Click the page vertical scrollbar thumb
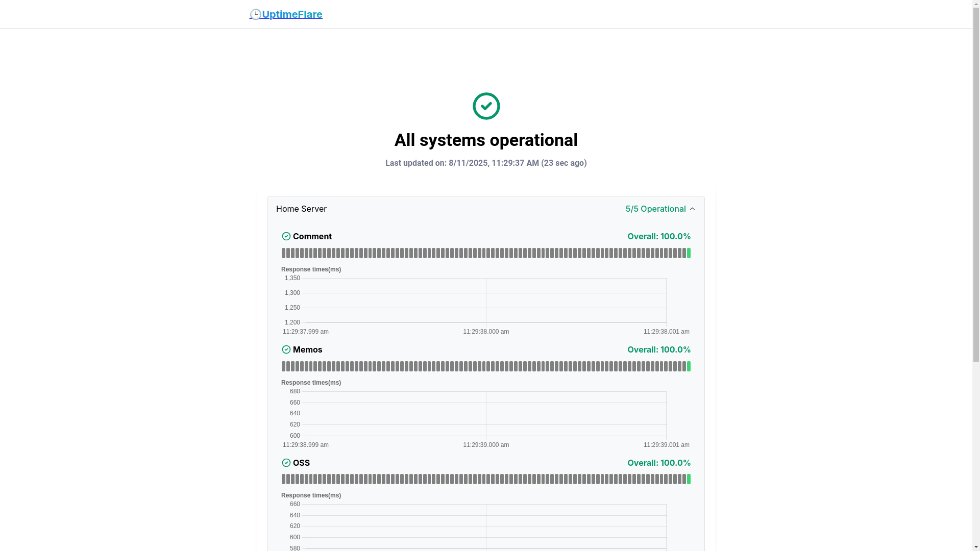Viewport: 980px width, 551px height. [x=976, y=185]
